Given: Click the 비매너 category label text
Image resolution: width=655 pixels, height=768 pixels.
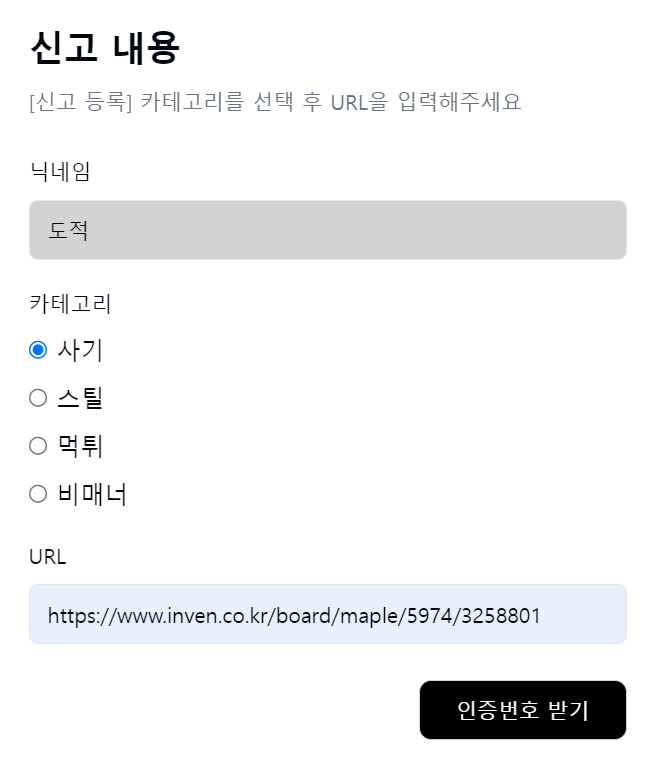Looking at the screenshot, I should point(92,494).
